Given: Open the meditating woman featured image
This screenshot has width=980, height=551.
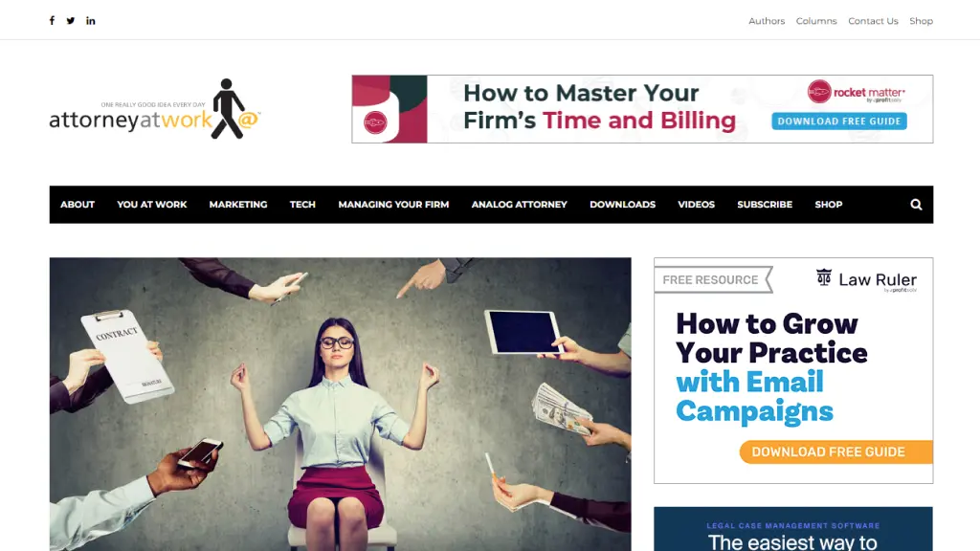Looking at the screenshot, I should point(340,405).
